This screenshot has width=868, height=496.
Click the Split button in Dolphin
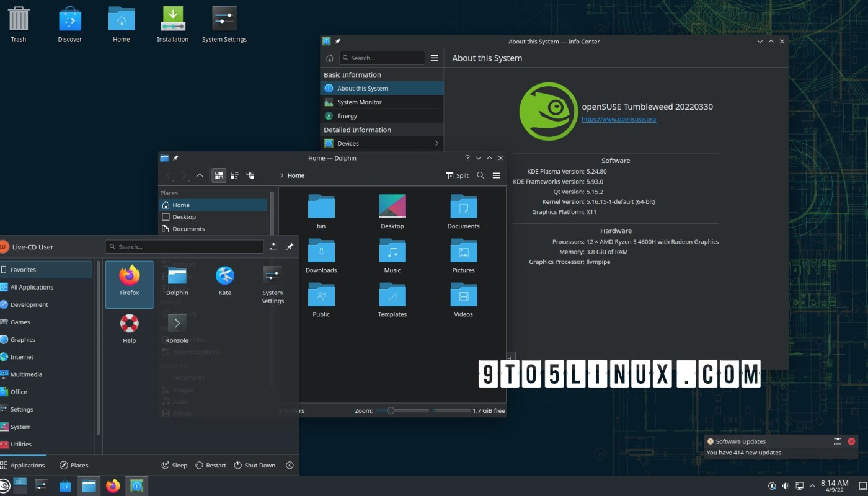click(x=458, y=175)
